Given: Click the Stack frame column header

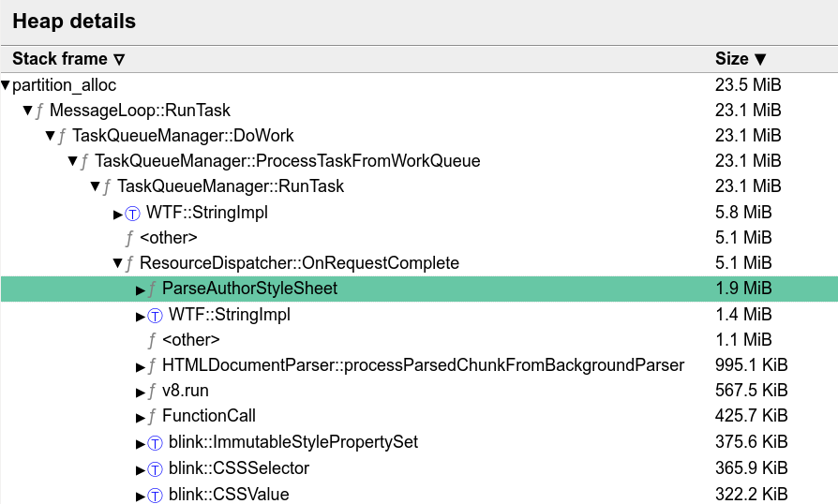Looking at the screenshot, I should 68,59.
